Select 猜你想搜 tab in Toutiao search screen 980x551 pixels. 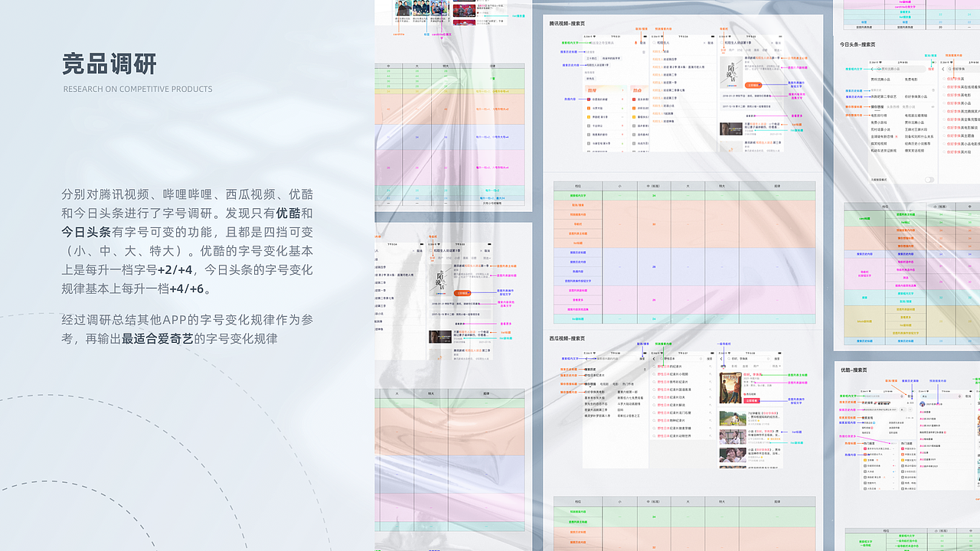877,107
